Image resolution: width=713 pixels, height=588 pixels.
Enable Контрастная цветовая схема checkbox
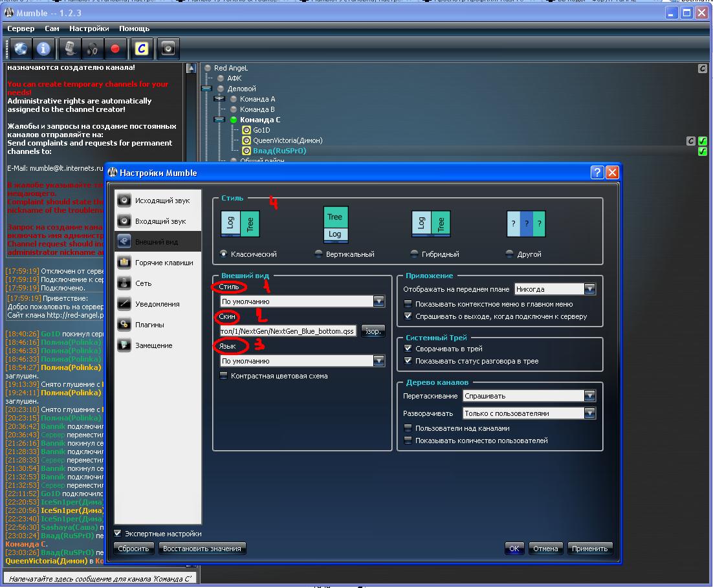pyautogui.click(x=223, y=376)
